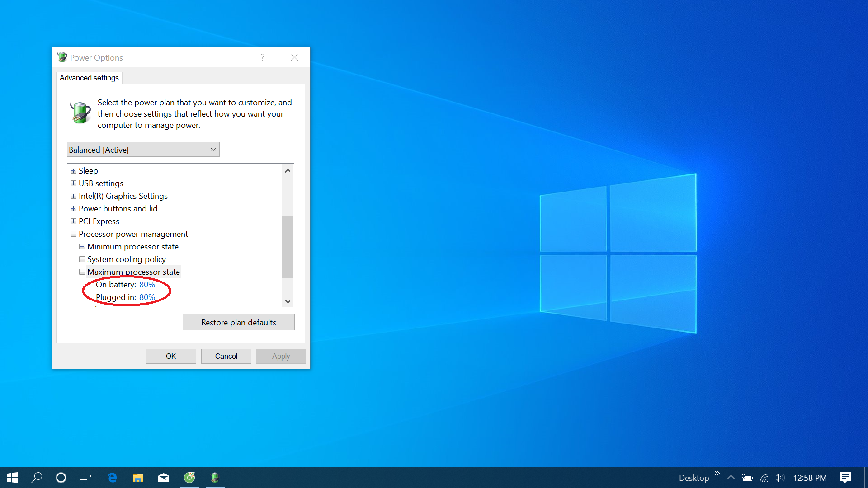Click the help question mark in the title bar

click(263, 57)
